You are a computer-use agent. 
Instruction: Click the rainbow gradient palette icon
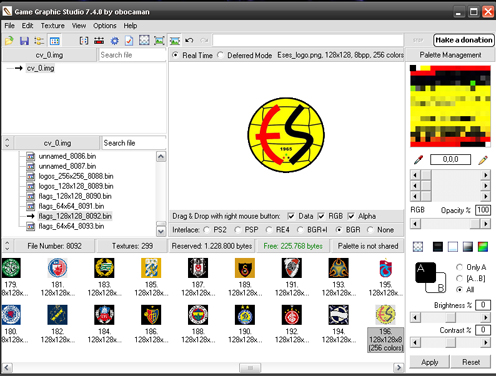(483, 246)
